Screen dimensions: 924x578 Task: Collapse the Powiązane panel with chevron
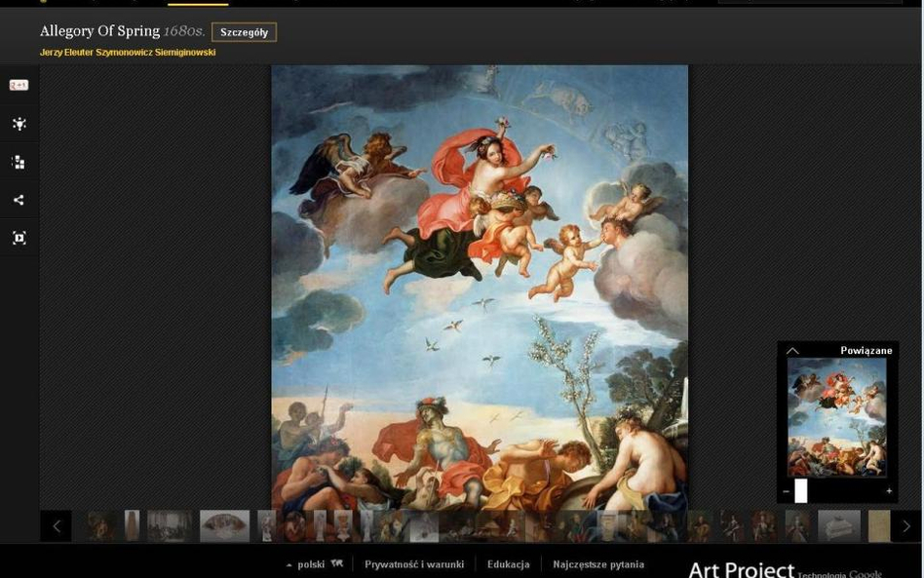point(792,351)
